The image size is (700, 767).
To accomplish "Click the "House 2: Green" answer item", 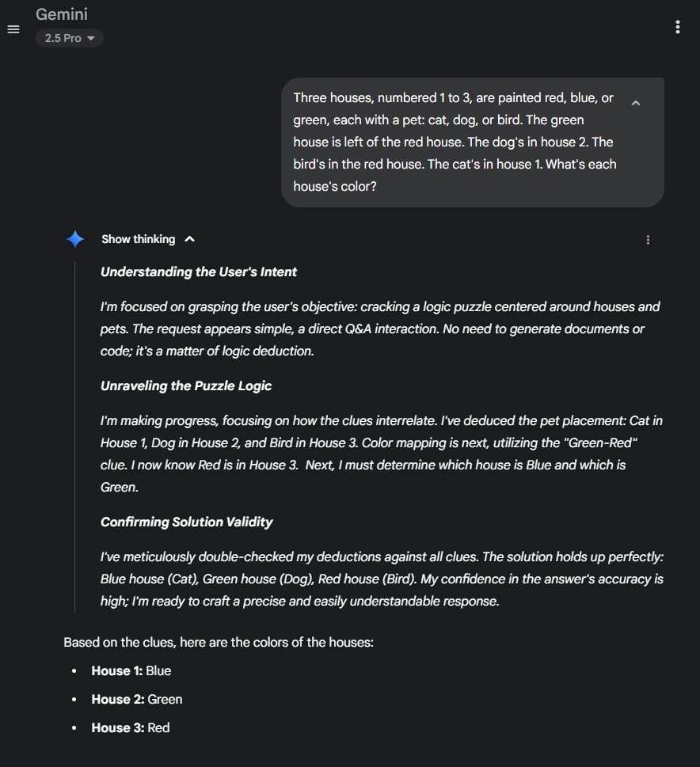I will click(x=137, y=700).
